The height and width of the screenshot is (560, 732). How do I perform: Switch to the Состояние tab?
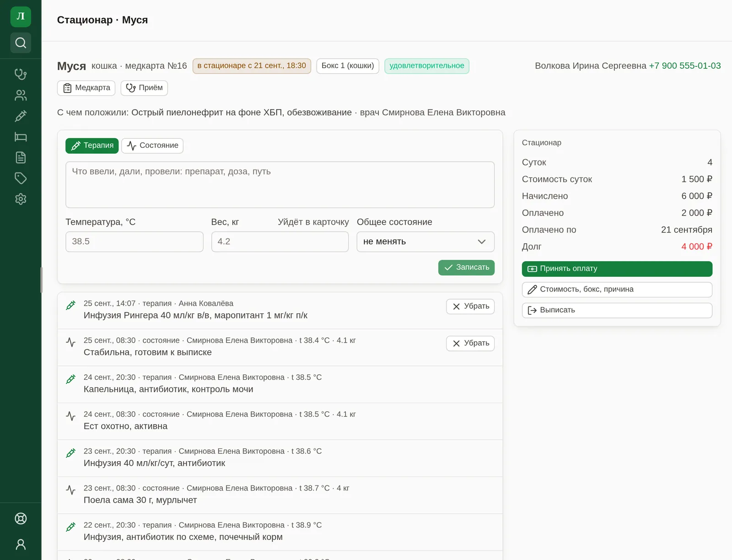[152, 145]
